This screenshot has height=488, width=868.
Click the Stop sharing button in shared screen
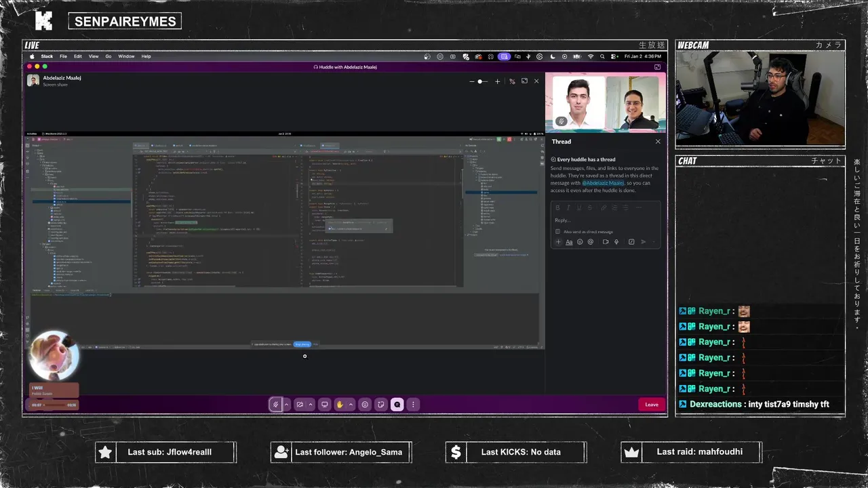click(x=302, y=344)
